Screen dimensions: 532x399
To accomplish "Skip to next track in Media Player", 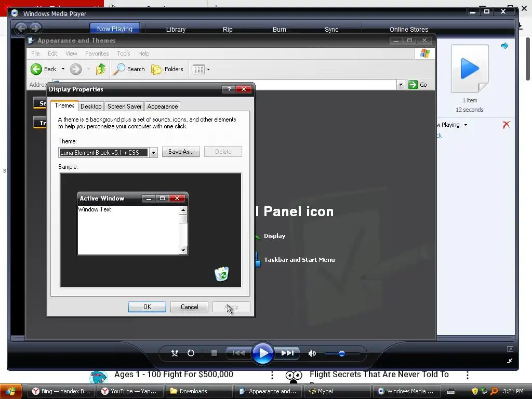I will 287,353.
